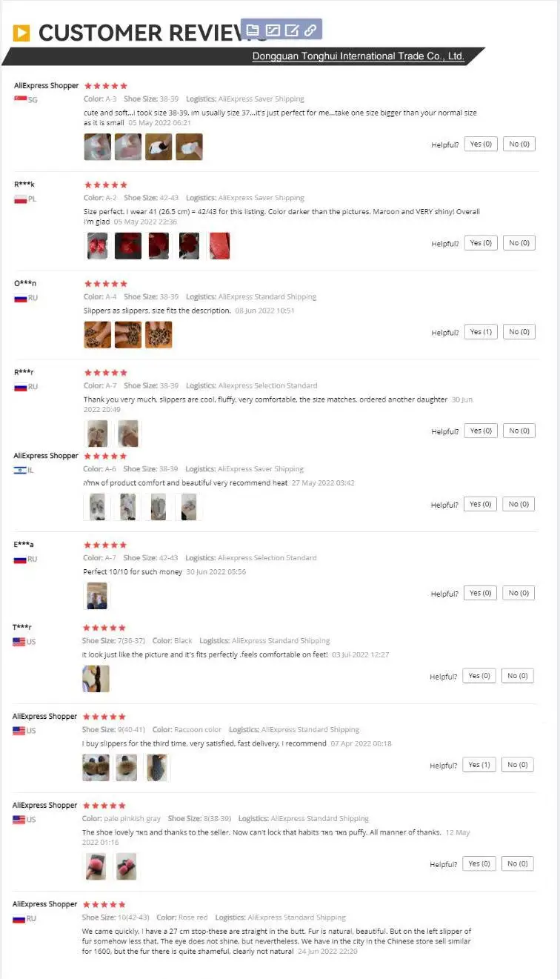Open the photo thumbnail in E***a's review

tap(97, 596)
